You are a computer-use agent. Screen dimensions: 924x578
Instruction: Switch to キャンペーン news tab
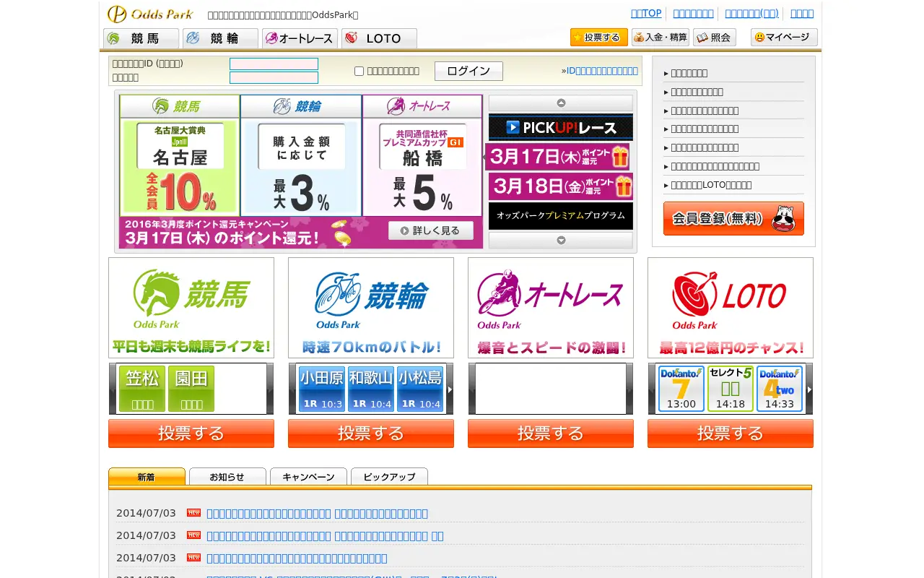[308, 477]
